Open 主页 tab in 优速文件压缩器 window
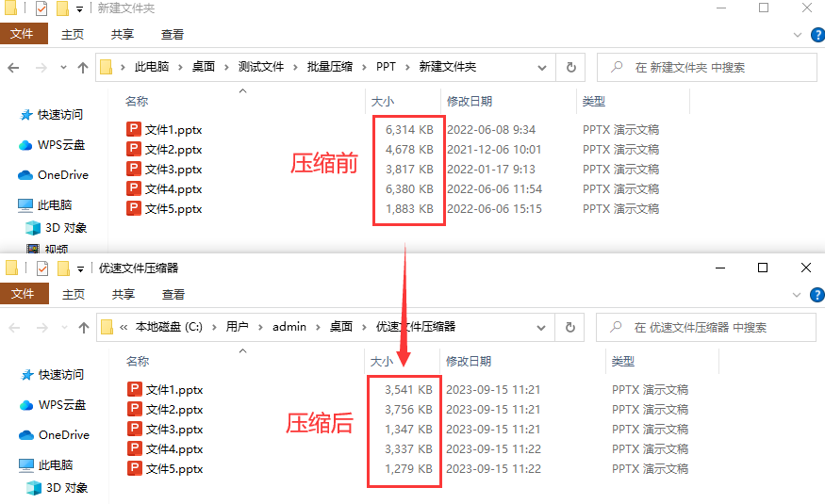Viewport: 825px width, 504px height. (74, 294)
